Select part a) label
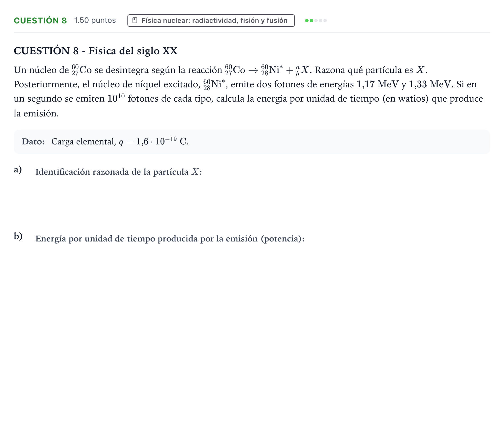The width and height of the screenshot is (504, 423). 18,170
